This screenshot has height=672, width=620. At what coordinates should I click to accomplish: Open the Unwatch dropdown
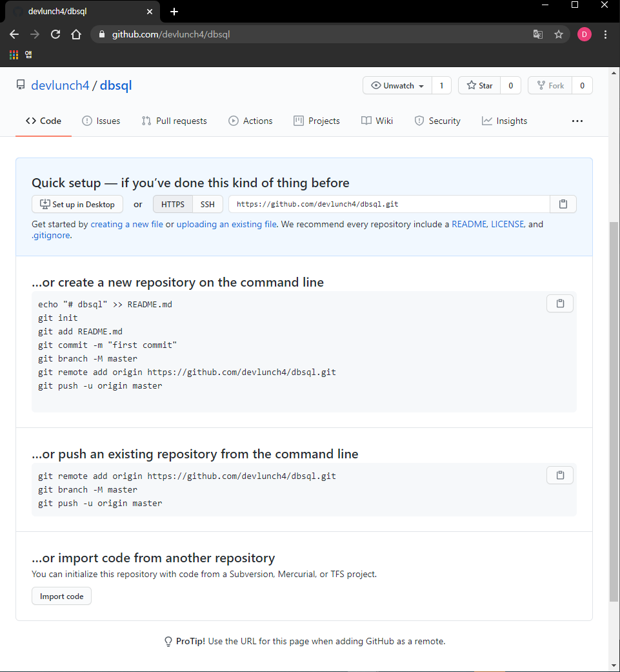tap(397, 85)
